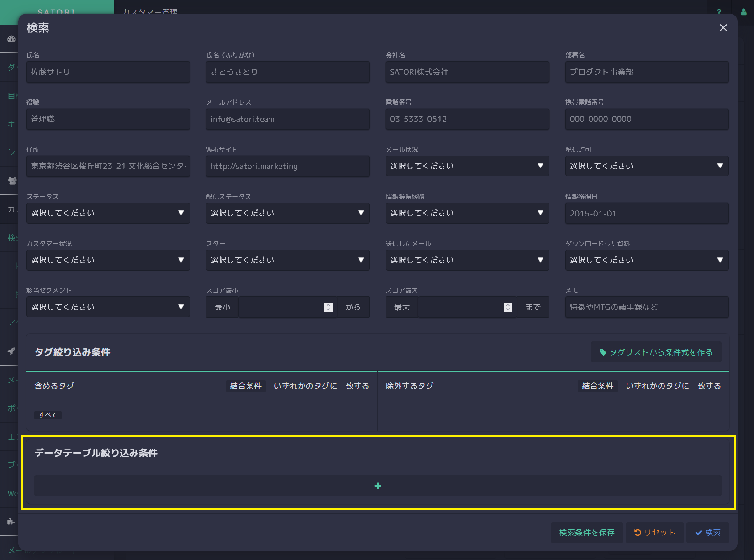Click the Webサイト input field

[288, 166]
